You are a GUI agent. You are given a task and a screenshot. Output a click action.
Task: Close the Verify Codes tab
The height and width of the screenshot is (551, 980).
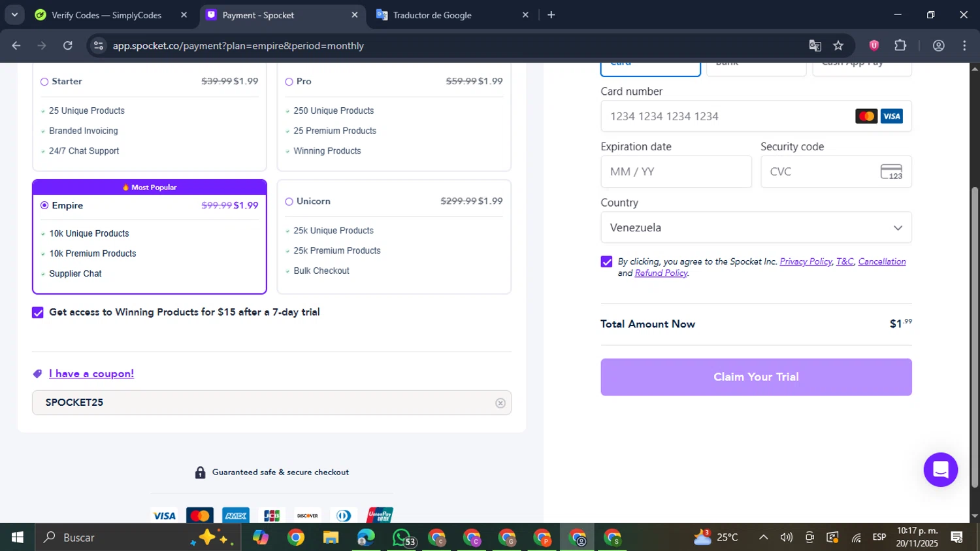(184, 14)
